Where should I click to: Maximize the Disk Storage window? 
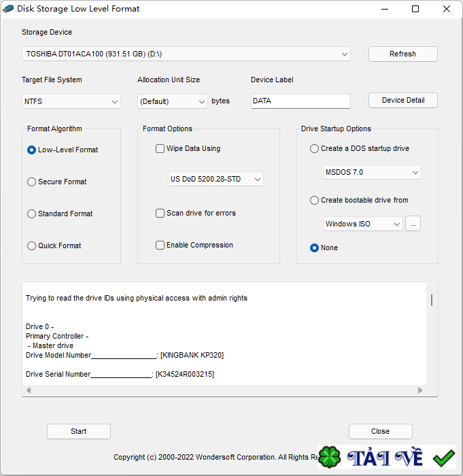(x=415, y=9)
